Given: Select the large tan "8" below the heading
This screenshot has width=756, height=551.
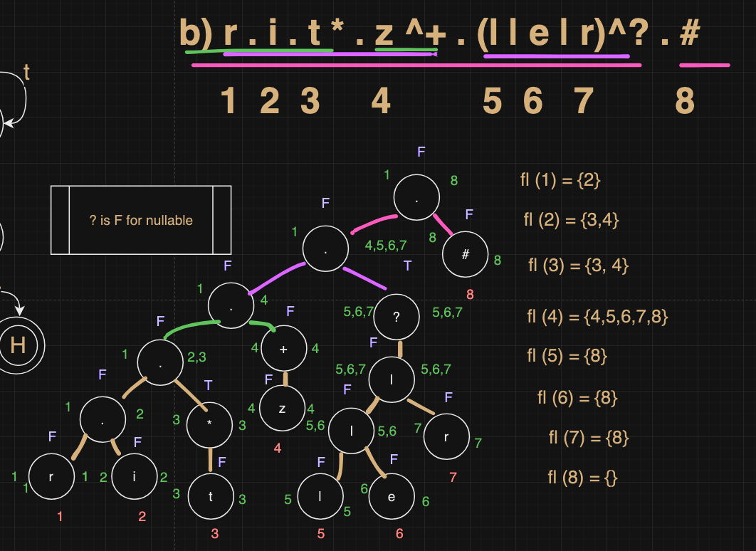Looking at the screenshot, I should (x=684, y=102).
